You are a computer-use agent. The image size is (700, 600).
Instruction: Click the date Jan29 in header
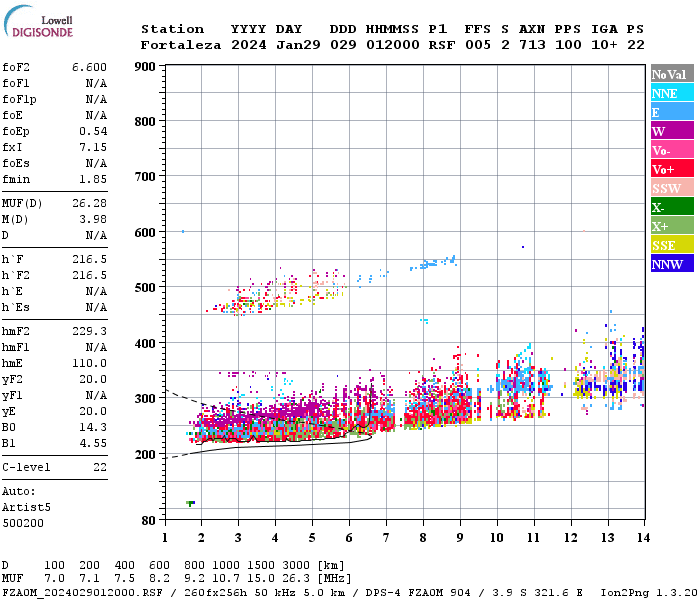(298, 45)
